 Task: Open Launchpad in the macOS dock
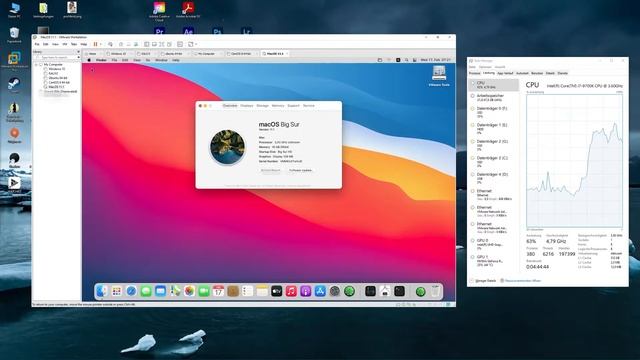tap(116, 291)
